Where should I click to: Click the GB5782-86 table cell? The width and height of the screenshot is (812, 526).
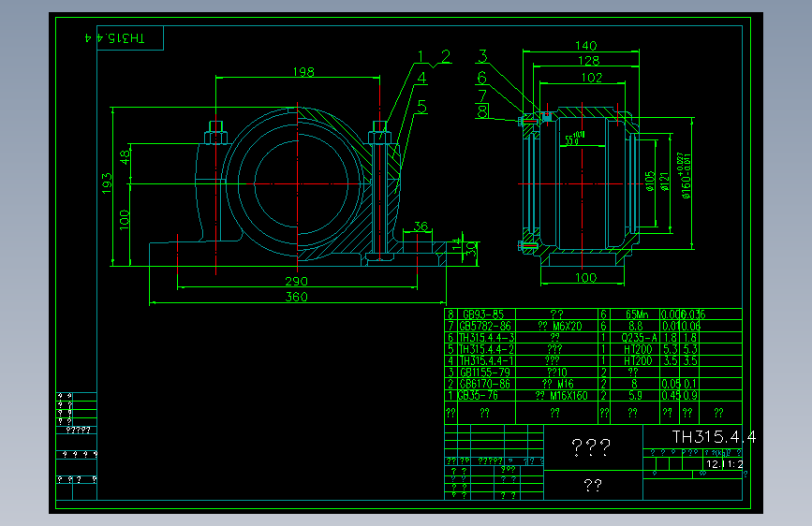pos(485,326)
